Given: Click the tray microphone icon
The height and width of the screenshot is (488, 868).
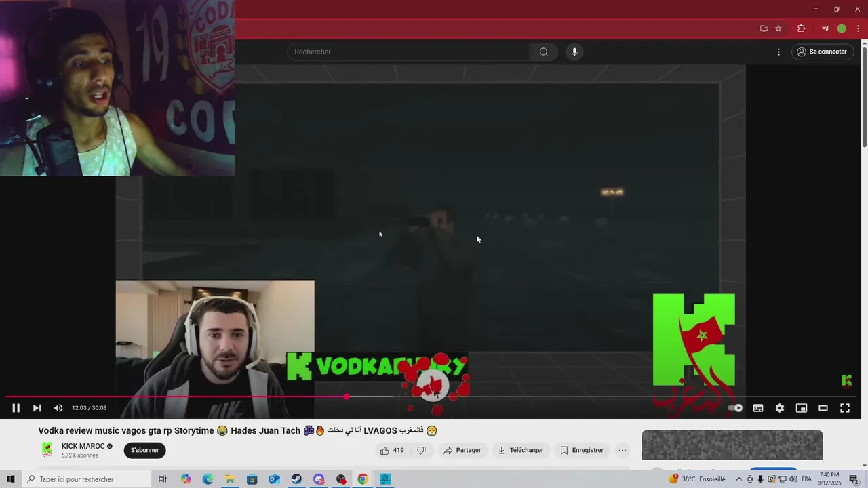Looking at the screenshot, I should (760, 479).
